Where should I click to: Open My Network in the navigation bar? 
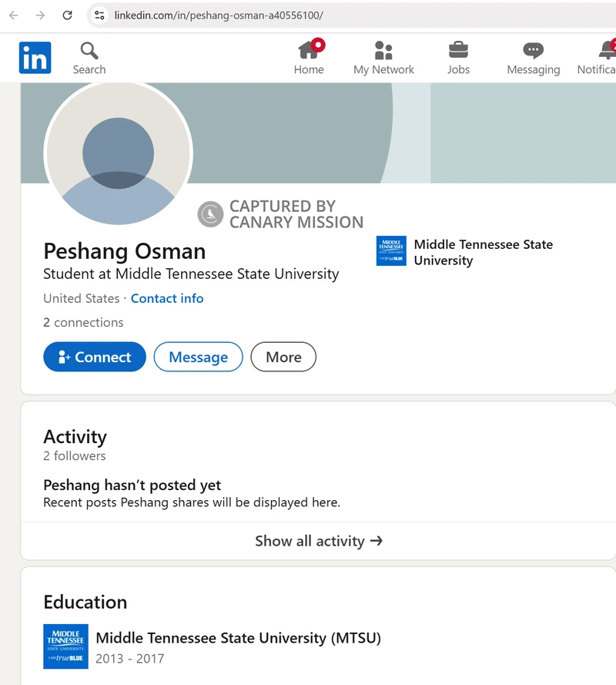click(383, 57)
